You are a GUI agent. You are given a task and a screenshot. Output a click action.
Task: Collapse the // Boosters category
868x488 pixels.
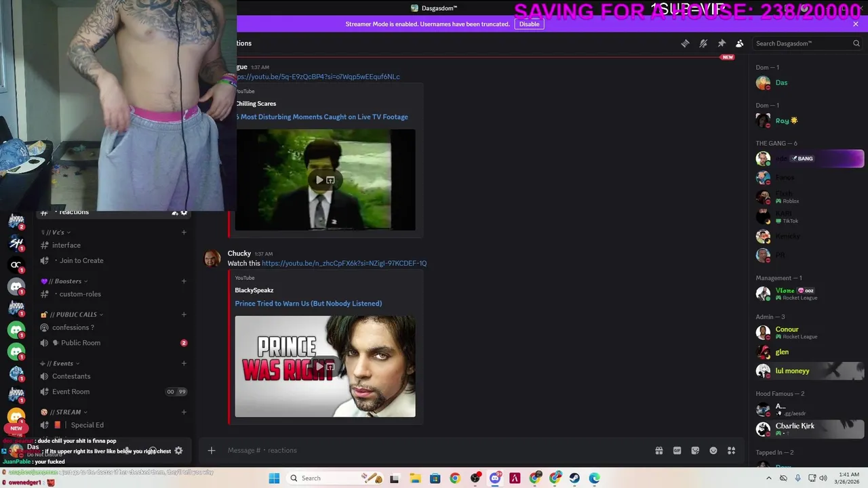click(64, 281)
